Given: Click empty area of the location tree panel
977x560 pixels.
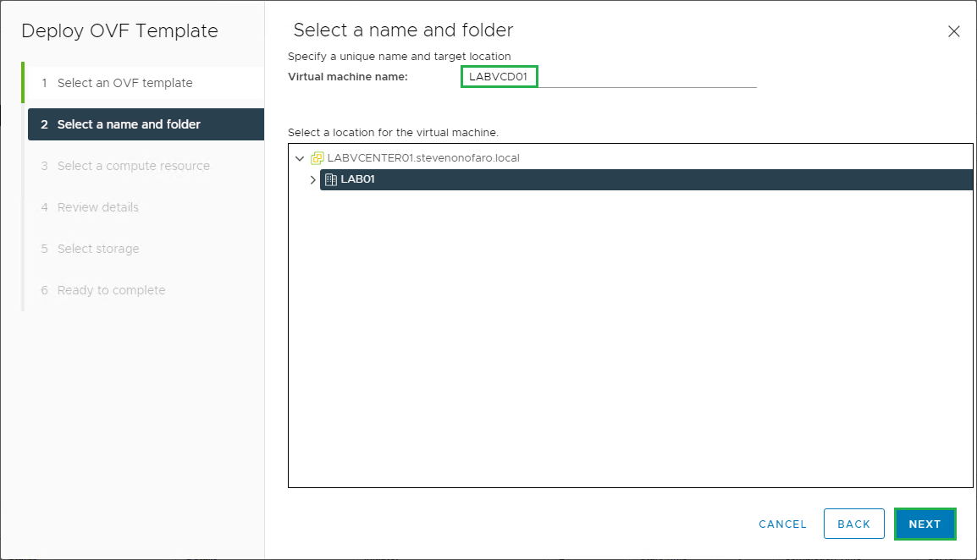Looking at the screenshot, I should tap(630, 338).
